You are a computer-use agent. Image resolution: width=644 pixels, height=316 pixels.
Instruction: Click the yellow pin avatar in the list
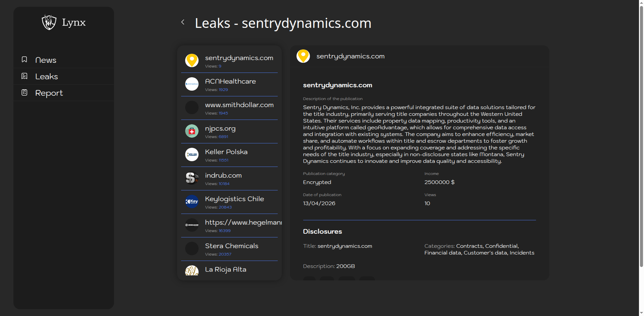(x=192, y=60)
